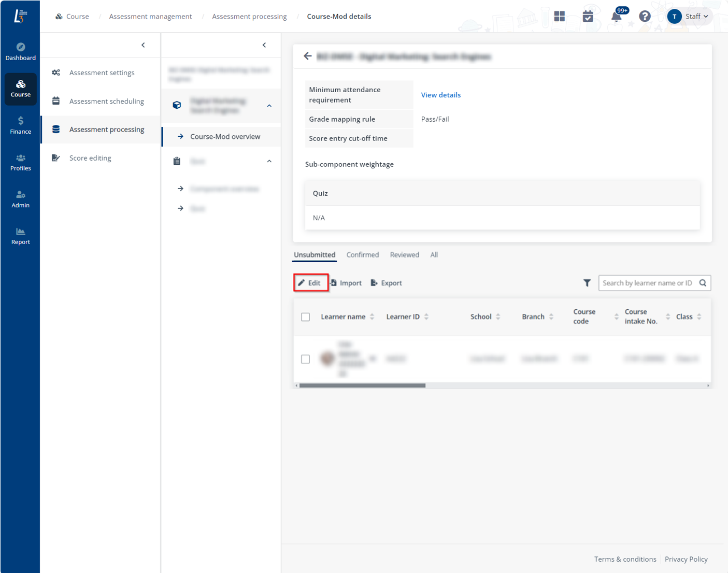Screen dimensions: 728x573
Task: Switch to the Confirmed tab
Action: (x=362, y=255)
